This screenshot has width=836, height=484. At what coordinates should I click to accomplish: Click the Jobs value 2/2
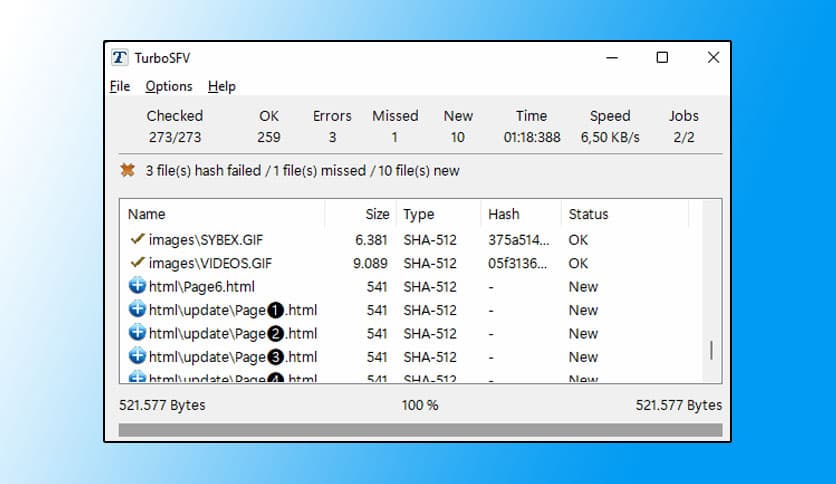pos(684,137)
